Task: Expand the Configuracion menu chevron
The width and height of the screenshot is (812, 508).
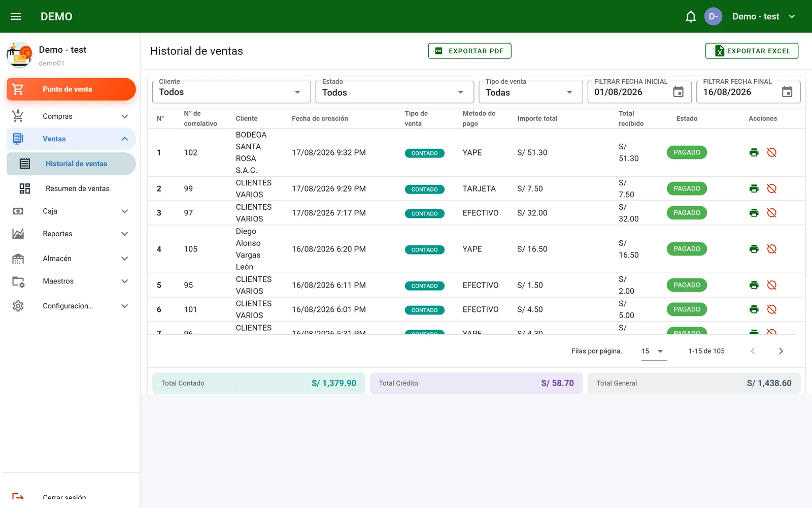Action: 124,306
